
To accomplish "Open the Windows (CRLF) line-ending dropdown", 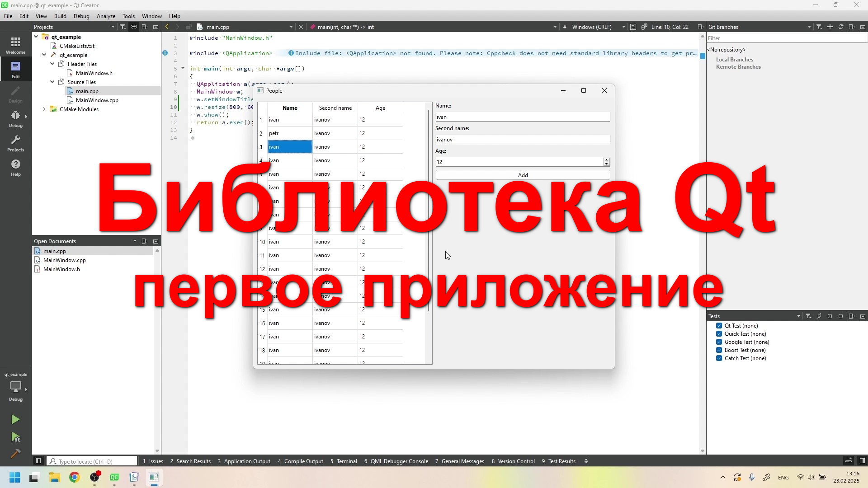I will point(623,27).
